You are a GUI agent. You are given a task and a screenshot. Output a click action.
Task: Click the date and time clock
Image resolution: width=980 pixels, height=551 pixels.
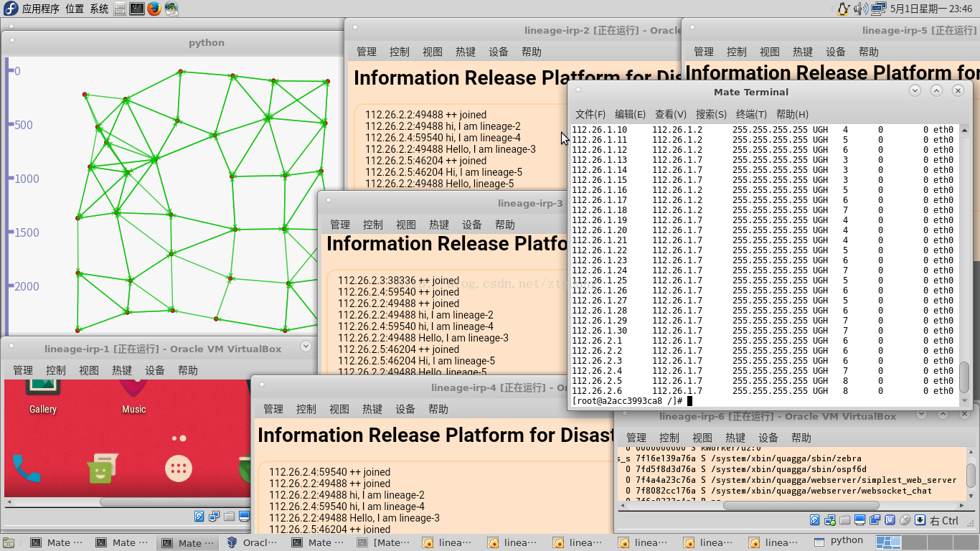931,9
